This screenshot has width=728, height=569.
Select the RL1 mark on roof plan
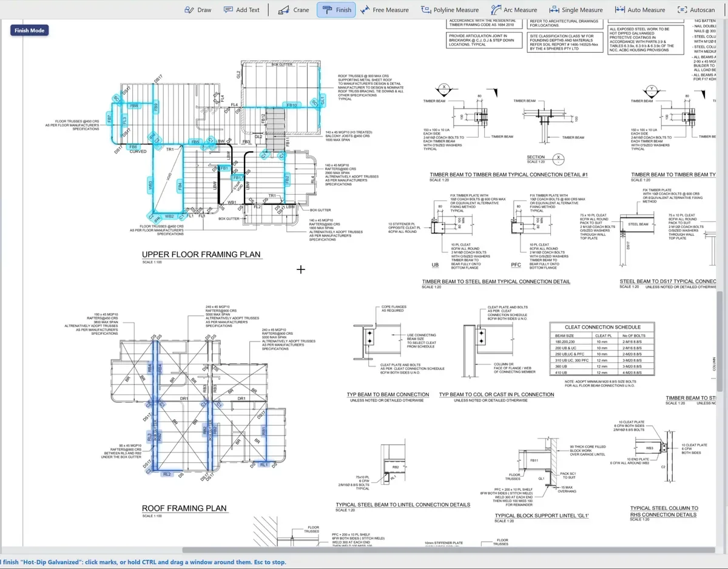[264, 465]
